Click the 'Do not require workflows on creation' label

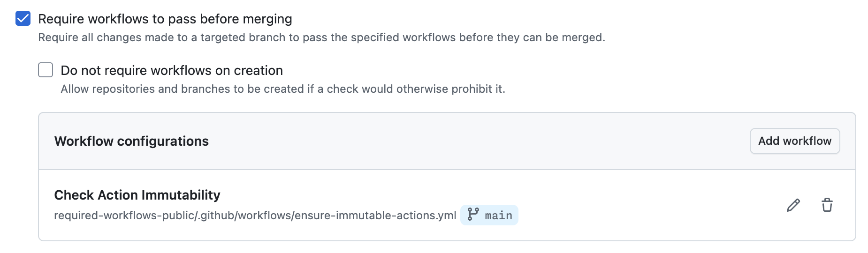pyautogui.click(x=172, y=70)
